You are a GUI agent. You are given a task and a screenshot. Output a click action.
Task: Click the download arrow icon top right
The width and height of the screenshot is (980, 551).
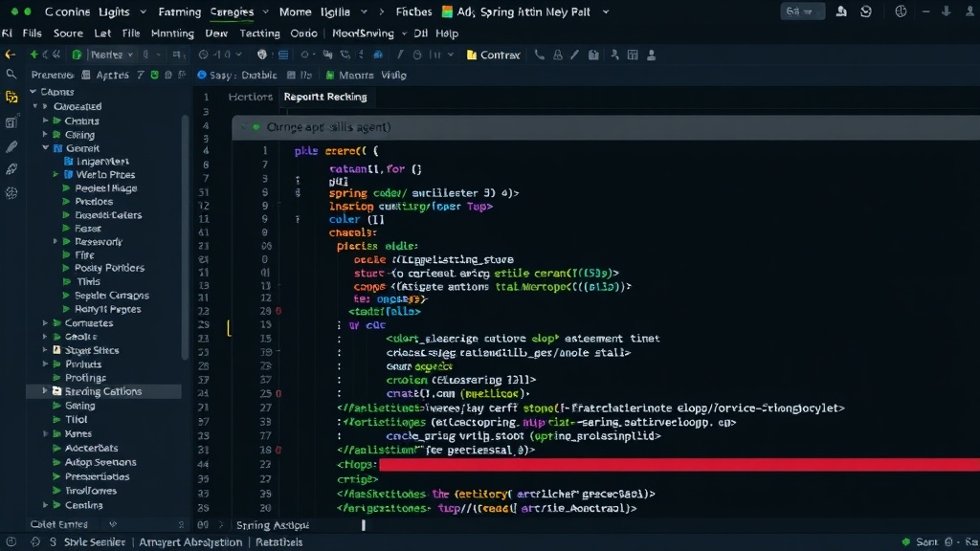click(947, 11)
